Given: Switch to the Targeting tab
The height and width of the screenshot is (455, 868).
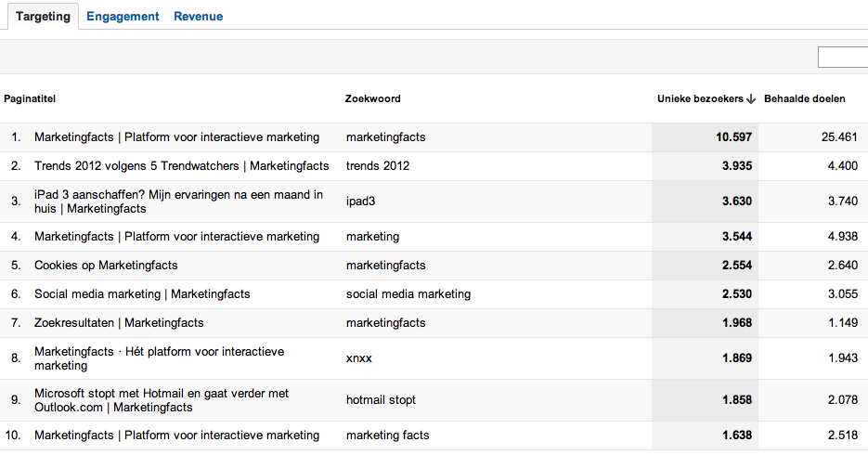Looking at the screenshot, I should click(x=43, y=17).
